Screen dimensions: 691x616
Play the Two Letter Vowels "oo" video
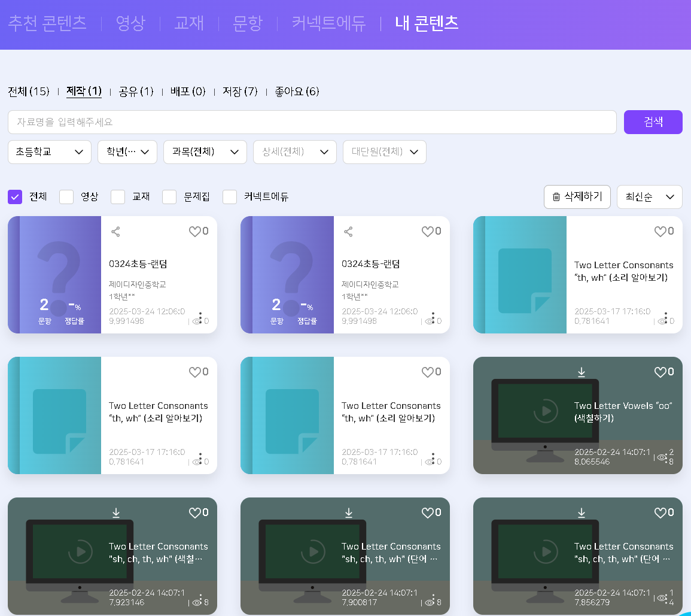point(546,411)
